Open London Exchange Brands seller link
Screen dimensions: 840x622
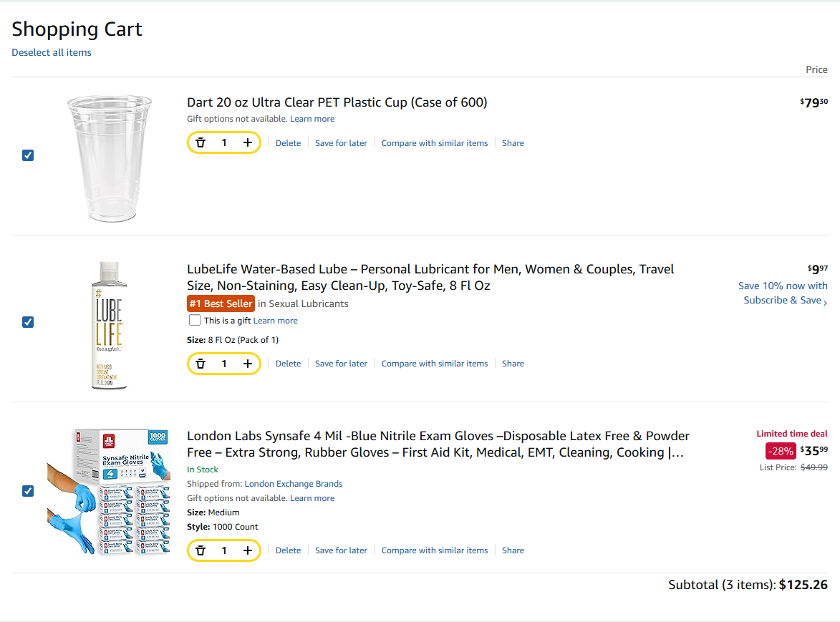pos(294,484)
